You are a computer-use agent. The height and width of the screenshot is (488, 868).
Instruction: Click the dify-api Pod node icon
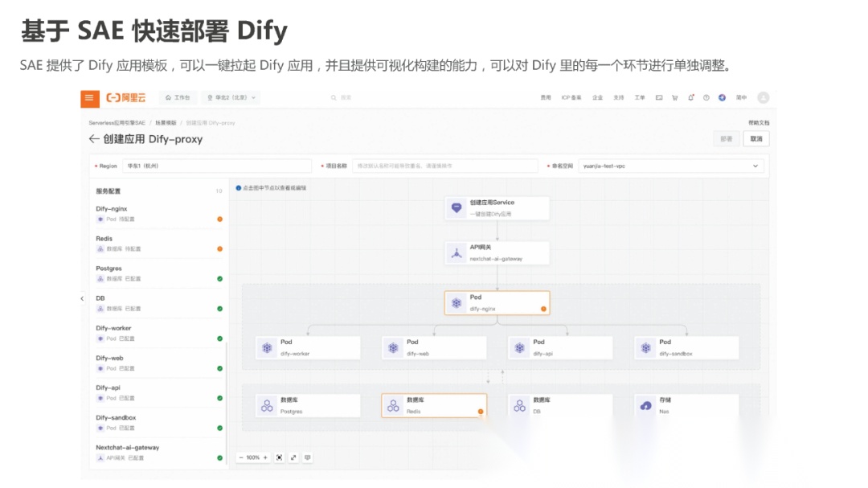coord(519,348)
